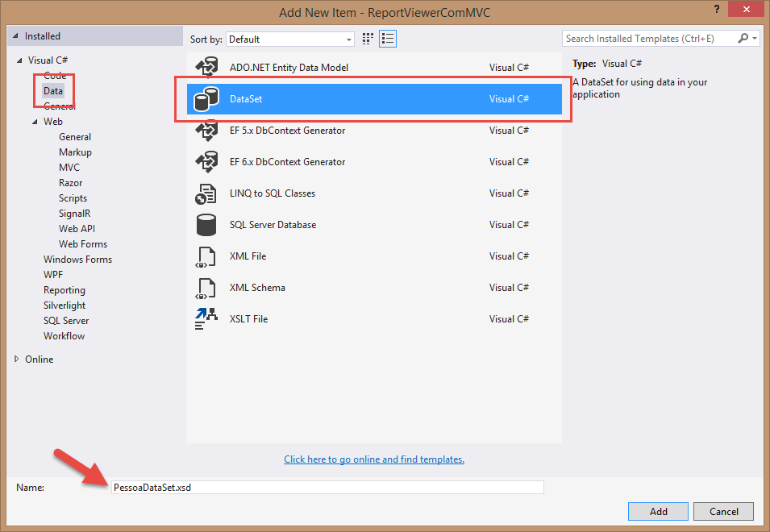The image size is (770, 532).
Task: Select Windows Forms category
Action: click(x=77, y=259)
